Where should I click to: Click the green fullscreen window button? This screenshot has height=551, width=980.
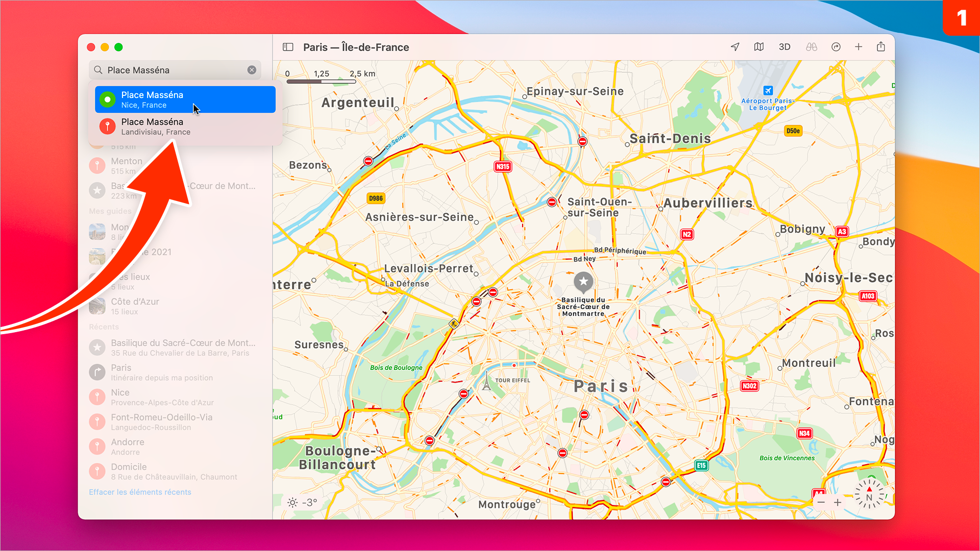(118, 47)
